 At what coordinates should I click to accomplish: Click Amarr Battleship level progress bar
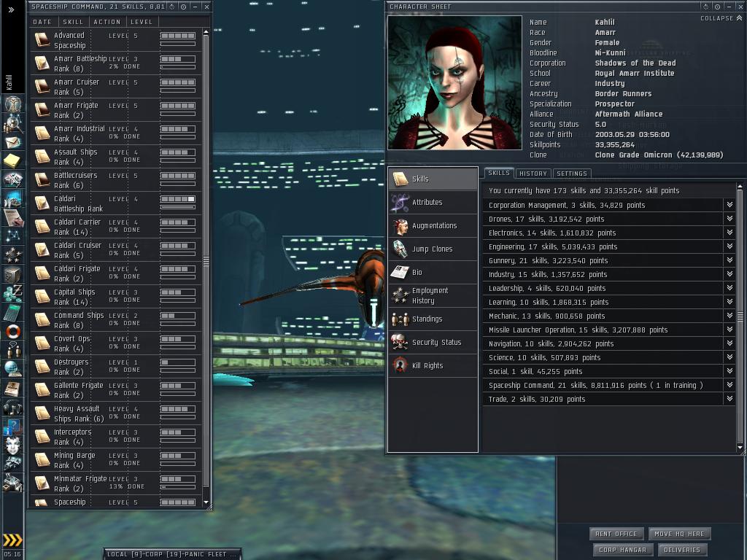pos(178,58)
